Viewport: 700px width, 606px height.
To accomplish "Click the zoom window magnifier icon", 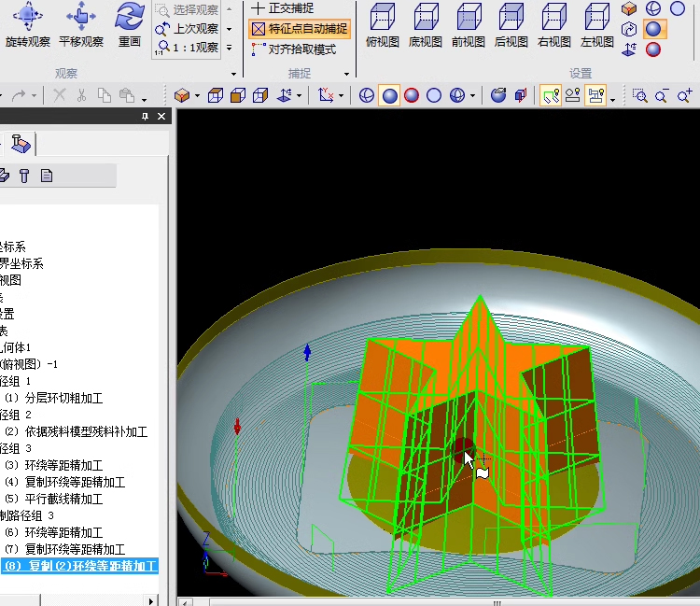I will click(x=639, y=95).
